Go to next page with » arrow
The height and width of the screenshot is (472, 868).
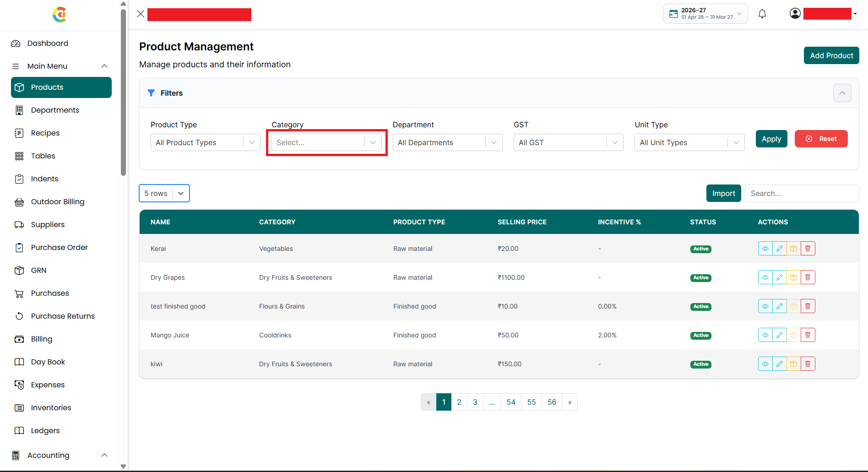(570, 402)
